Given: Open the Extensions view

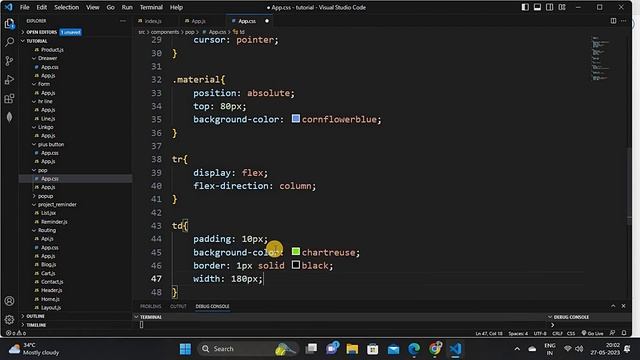Looking at the screenshot, I should pyautogui.click(x=9, y=98).
